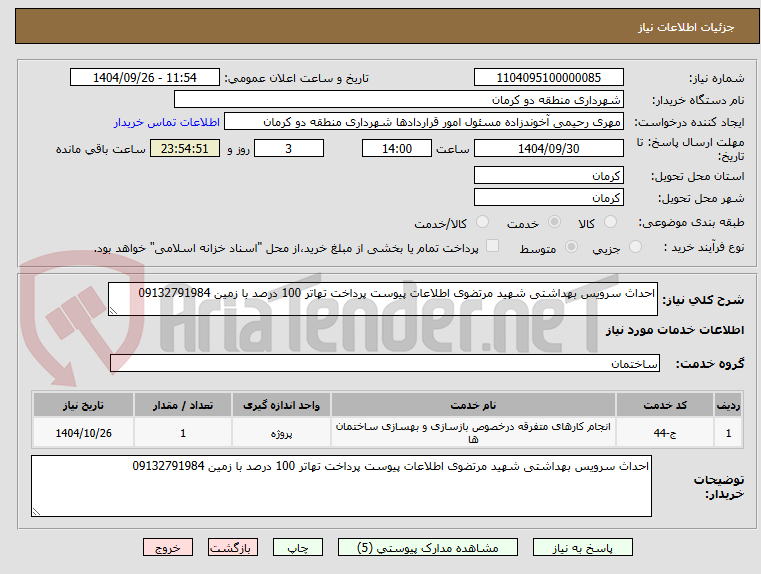The width and height of the screenshot is (761, 574).
Task: Click the general description text area
Action: click(x=383, y=299)
